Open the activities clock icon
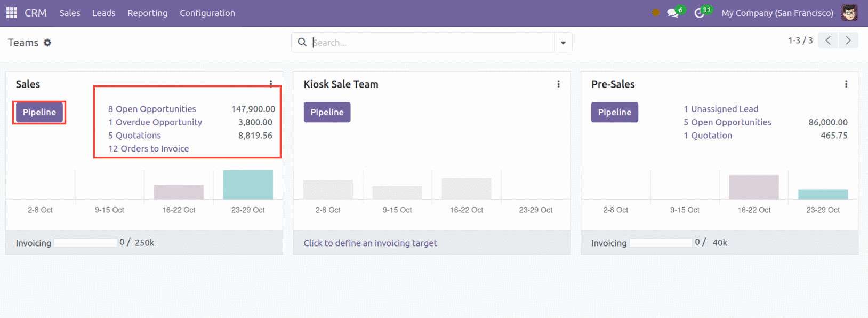The width and height of the screenshot is (868, 318). point(699,13)
